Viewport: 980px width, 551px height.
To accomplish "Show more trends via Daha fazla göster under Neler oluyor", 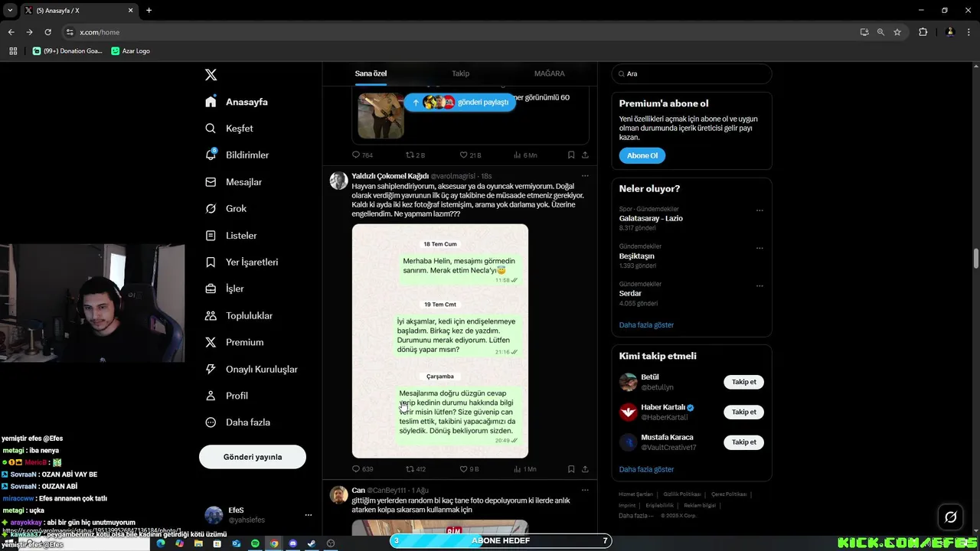I will (646, 324).
